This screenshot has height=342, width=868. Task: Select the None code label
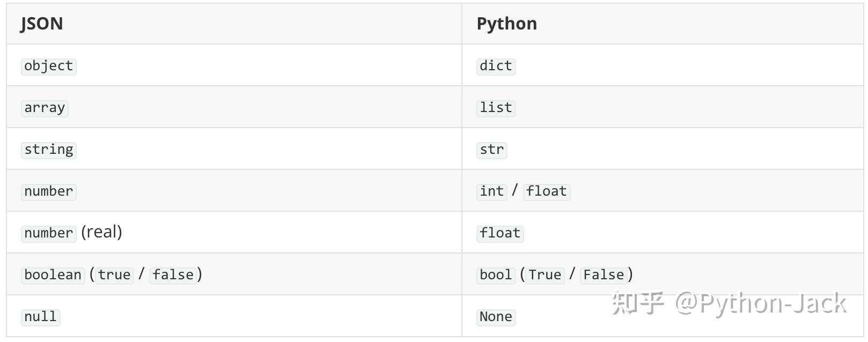pos(496,317)
